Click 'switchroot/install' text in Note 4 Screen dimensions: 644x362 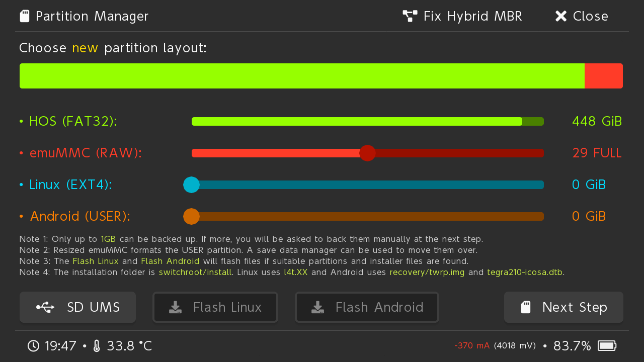click(195, 273)
